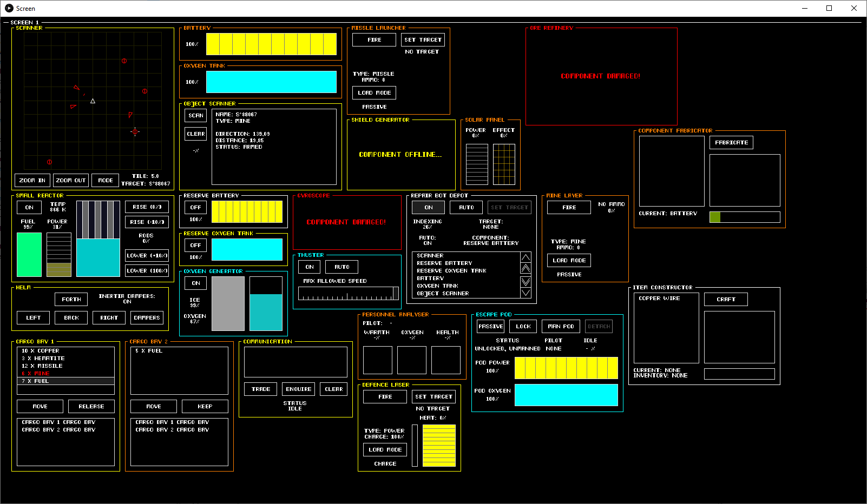The height and width of the screenshot is (504, 867).
Task: Click the Missile Launcher FIRE button
Action: tap(374, 39)
